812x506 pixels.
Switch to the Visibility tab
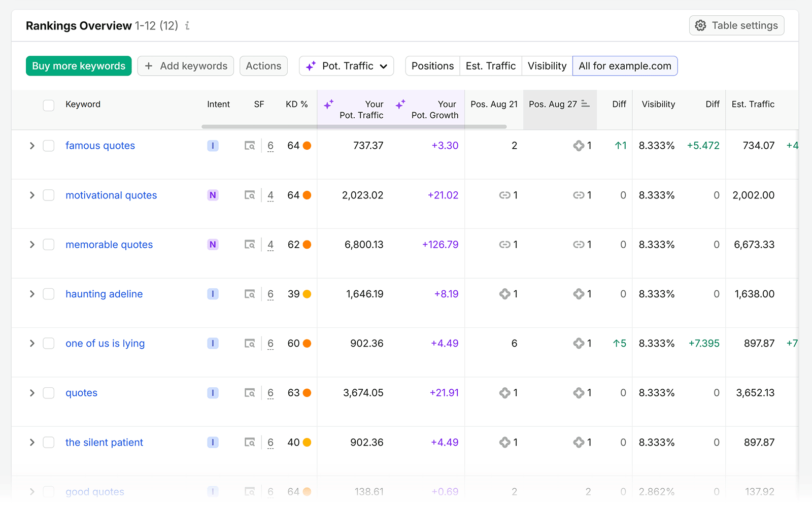(x=547, y=66)
